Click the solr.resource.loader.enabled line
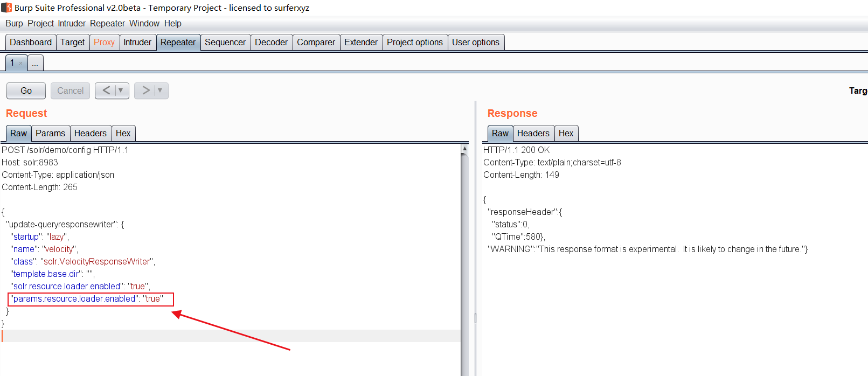The image size is (868, 376). 80,286
